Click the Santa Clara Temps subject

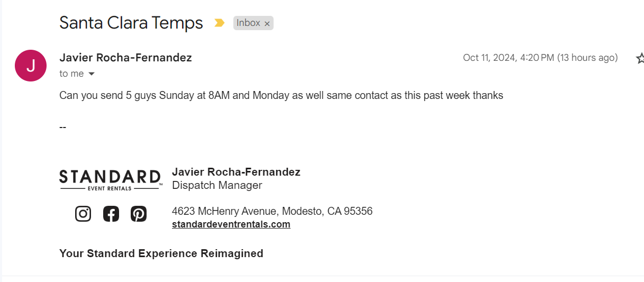click(131, 23)
